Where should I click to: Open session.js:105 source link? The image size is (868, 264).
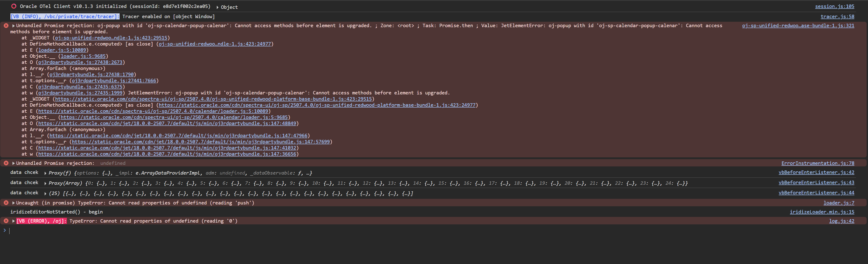click(834, 6)
